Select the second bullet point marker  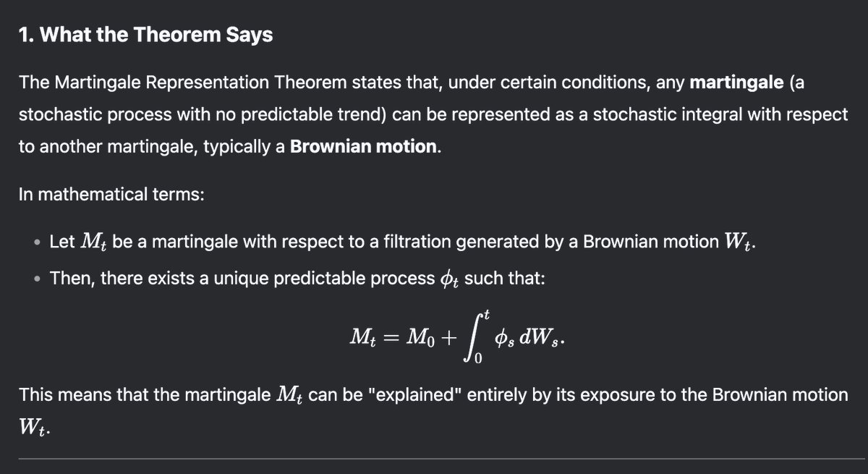[x=36, y=278]
